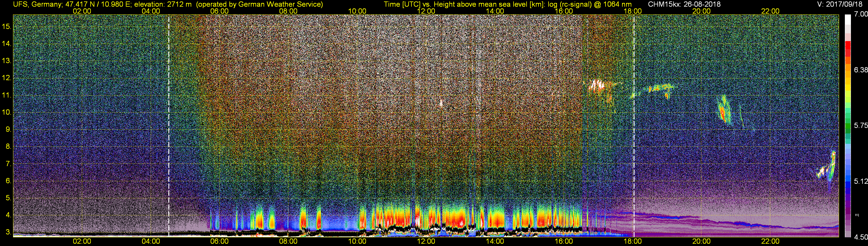Image resolution: width=868 pixels, height=246 pixels.
Task: Click the '14:00' label on the upper time axis
Action: [x=495, y=11]
